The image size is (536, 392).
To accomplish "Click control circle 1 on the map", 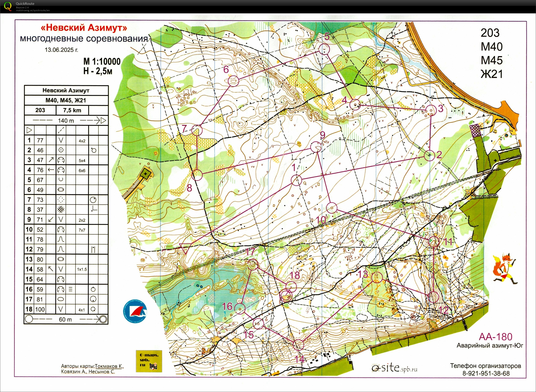I will coord(296,180).
